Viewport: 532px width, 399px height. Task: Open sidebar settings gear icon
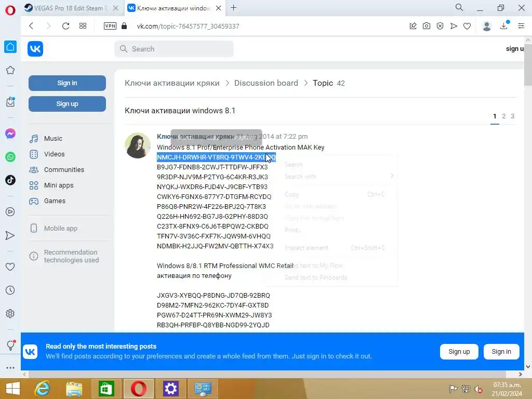pyautogui.click(x=10, y=313)
